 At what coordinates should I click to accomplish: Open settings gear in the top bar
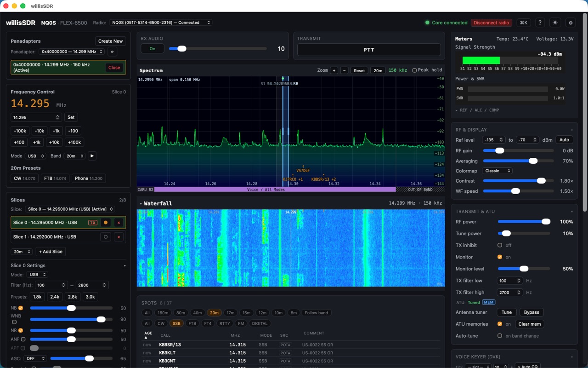(571, 23)
